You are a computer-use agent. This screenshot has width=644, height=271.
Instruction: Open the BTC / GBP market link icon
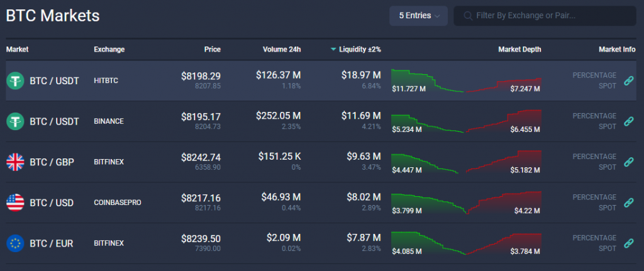[628, 162]
